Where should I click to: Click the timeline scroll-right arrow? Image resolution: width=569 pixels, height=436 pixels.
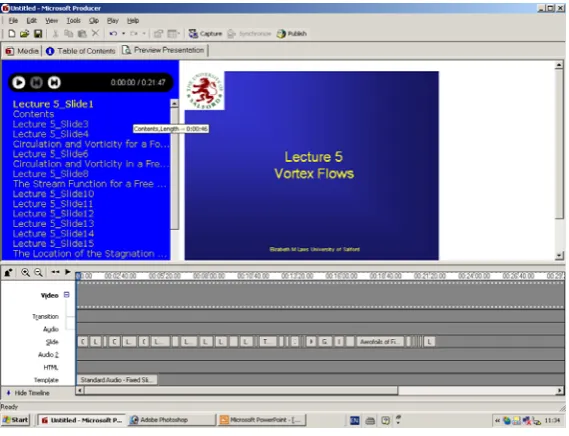pyautogui.click(x=560, y=391)
